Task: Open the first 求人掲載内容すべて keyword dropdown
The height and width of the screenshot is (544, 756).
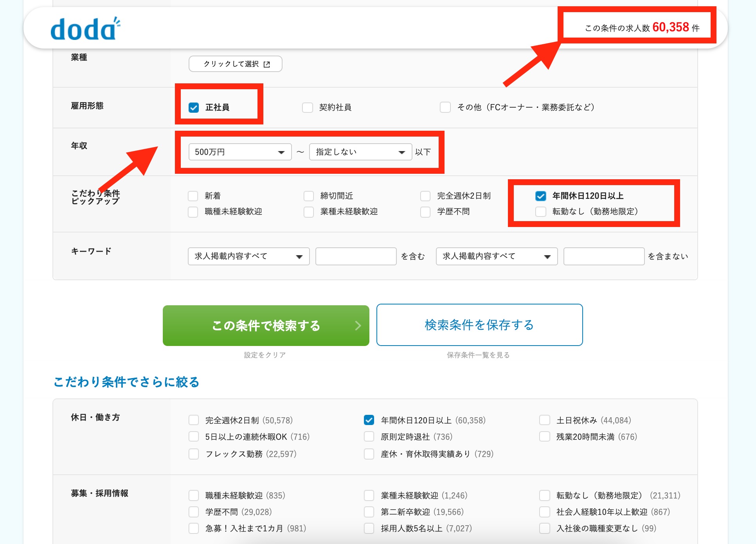Action: coord(248,256)
